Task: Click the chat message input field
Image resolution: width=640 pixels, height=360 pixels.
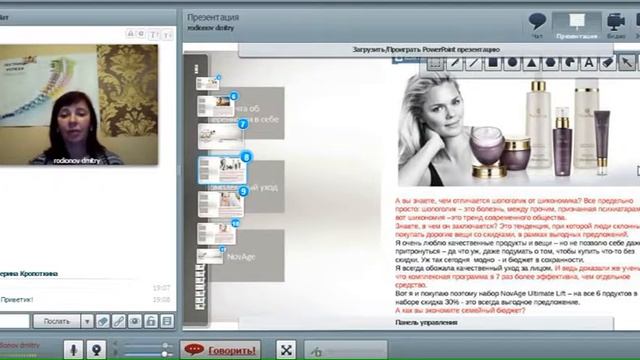Action: pos(15,321)
